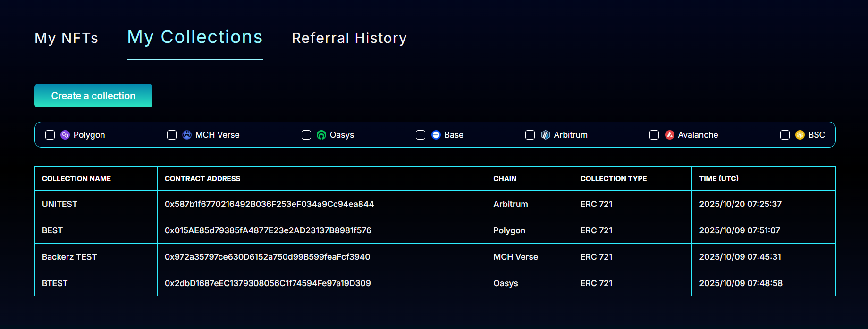
Task: Check the Oasys chain filter box
Action: 306,135
